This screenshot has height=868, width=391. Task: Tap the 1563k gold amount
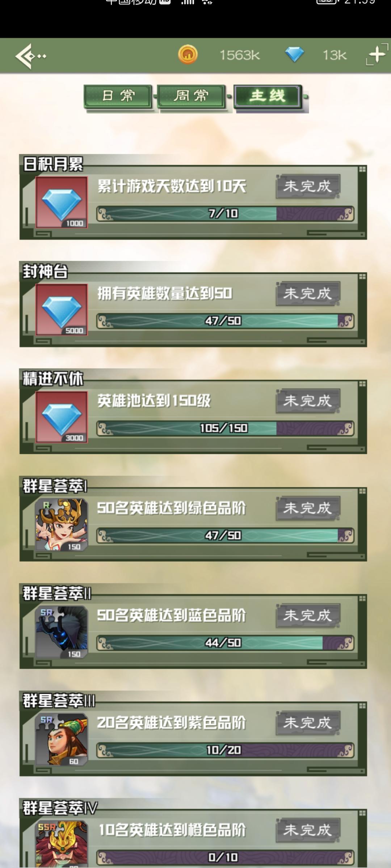pos(240,55)
